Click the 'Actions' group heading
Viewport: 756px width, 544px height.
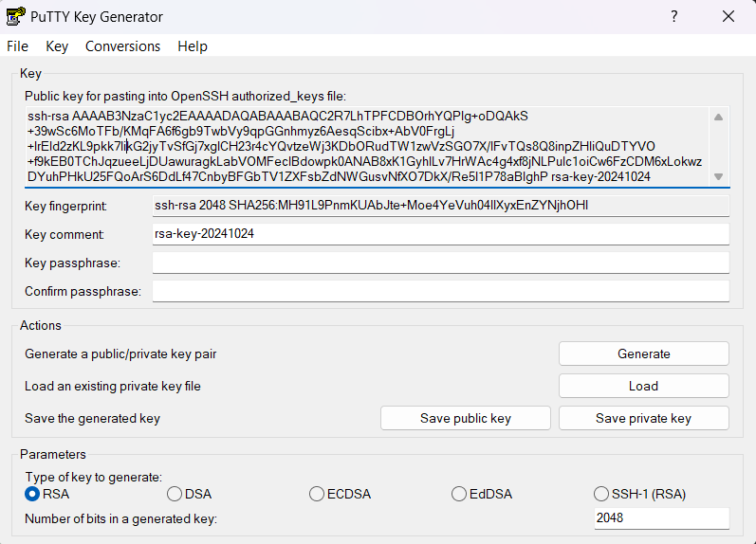click(x=41, y=326)
